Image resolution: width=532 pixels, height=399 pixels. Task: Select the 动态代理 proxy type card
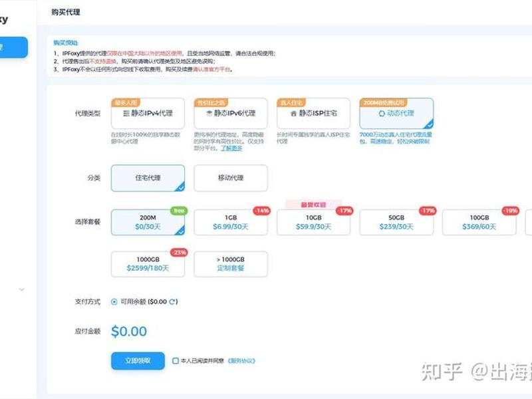coord(396,113)
